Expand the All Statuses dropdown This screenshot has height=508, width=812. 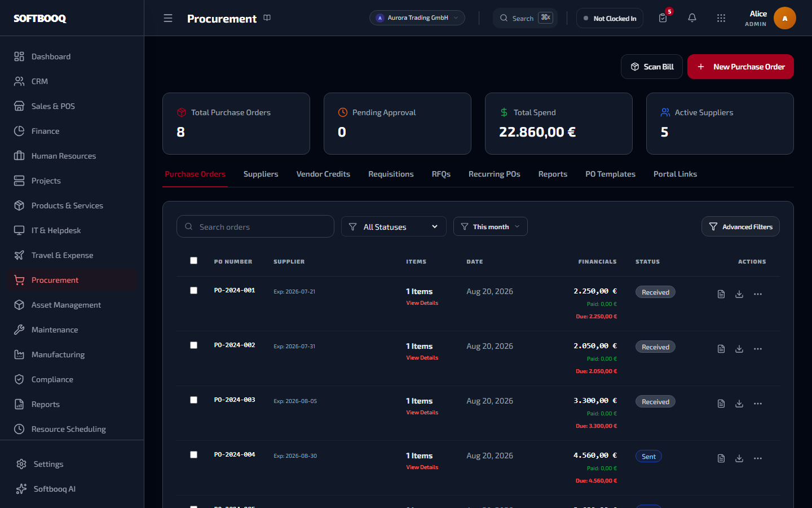tap(394, 226)
